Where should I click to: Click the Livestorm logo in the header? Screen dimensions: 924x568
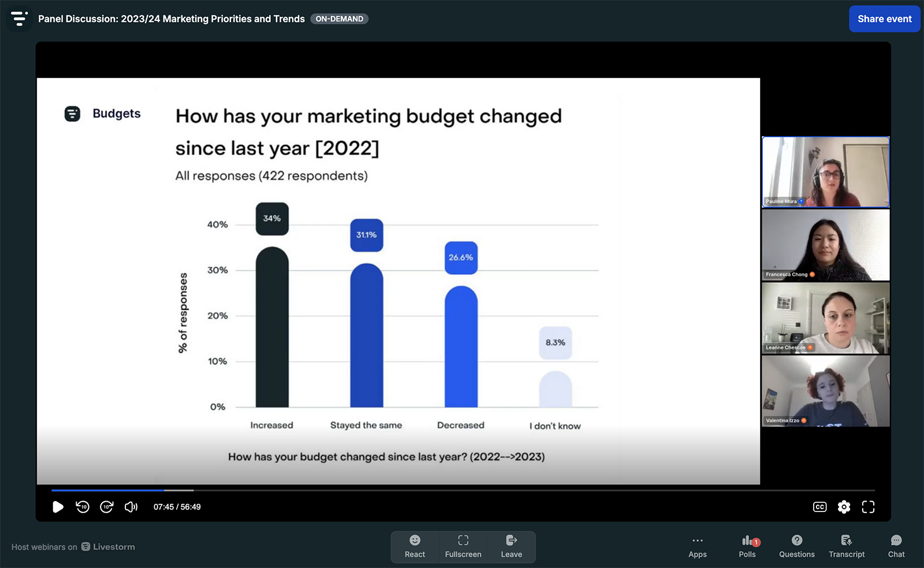point(19,18)
